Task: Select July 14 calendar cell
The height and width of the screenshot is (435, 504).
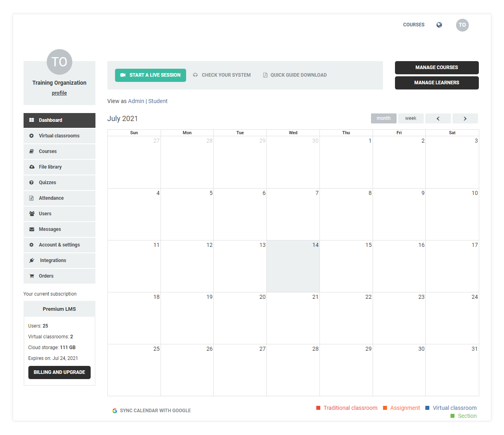Action: tap(293, 266)
